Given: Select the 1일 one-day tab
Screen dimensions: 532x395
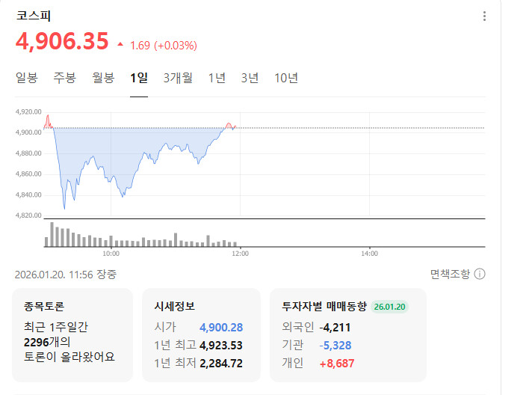Looking at the screenshot, I should (x=139, y=78).
